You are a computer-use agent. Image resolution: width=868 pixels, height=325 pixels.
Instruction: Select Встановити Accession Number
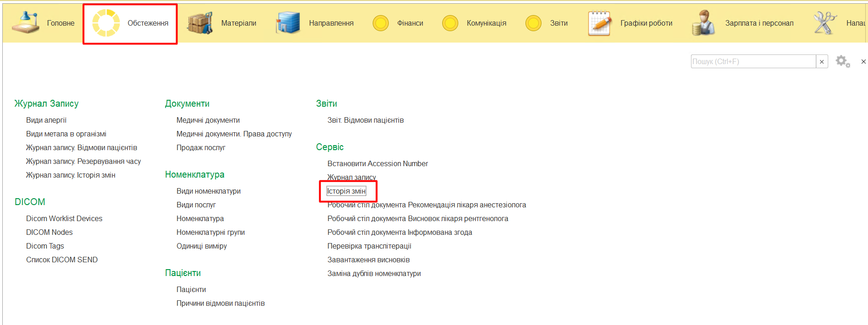(x=378, y=164)
